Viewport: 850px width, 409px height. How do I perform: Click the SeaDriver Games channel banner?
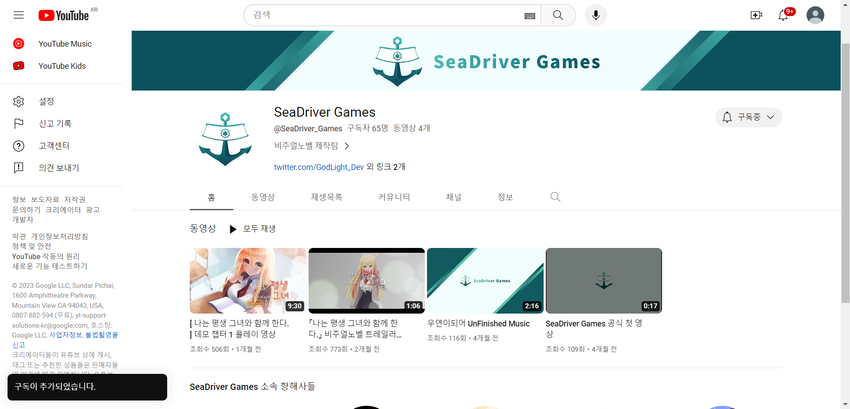tap(486, 61)
